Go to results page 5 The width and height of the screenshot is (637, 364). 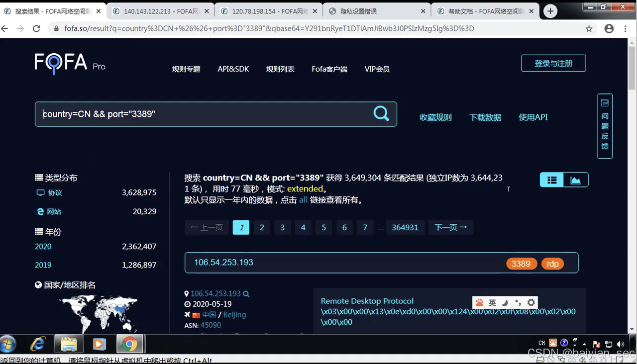pos(323,227)
